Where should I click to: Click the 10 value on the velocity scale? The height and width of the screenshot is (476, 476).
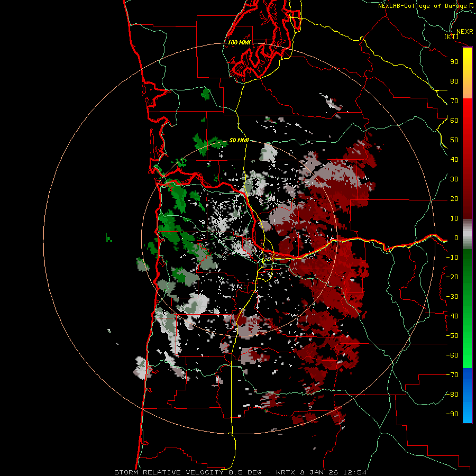454,218
